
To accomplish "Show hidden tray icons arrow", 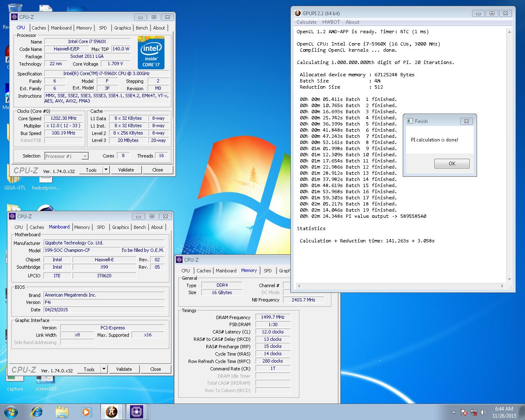I will point(454,413).
